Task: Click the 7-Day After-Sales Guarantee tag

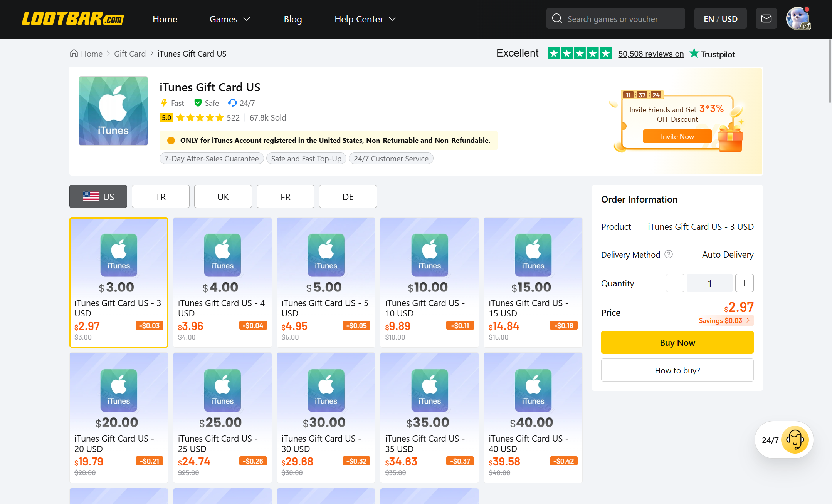Action: [x=212, y=159]
